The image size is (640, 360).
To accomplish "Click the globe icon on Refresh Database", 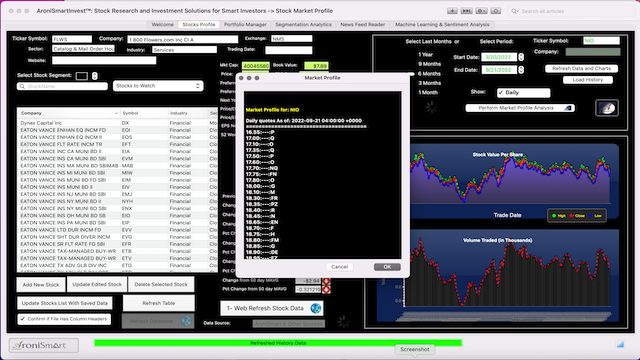I will pos(186,321).
